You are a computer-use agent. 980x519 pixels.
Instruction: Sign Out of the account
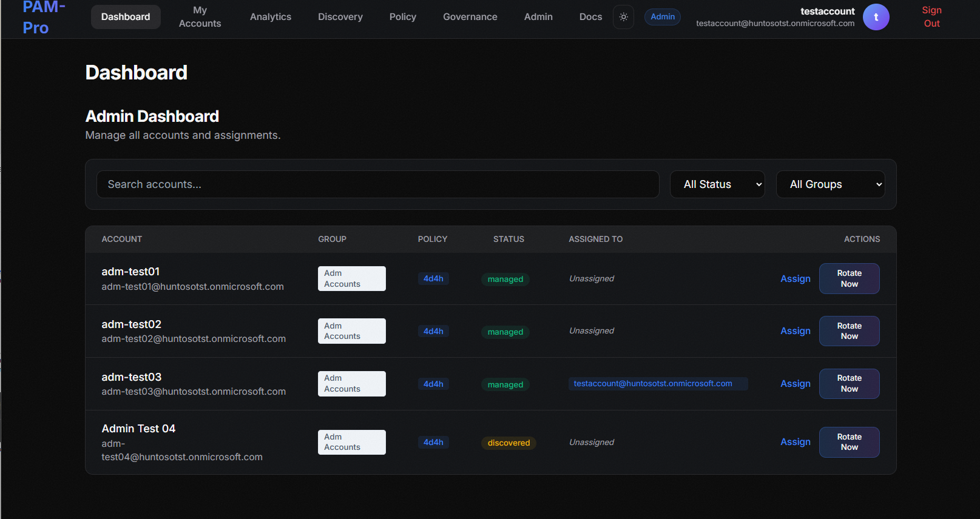point(931,17)
